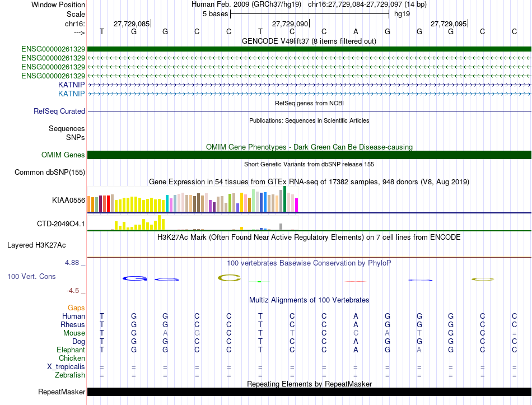Viewport: 532px width, 405px height.
Task: Click the black RepeatMasker track bar
Action: tap(309, 392)
